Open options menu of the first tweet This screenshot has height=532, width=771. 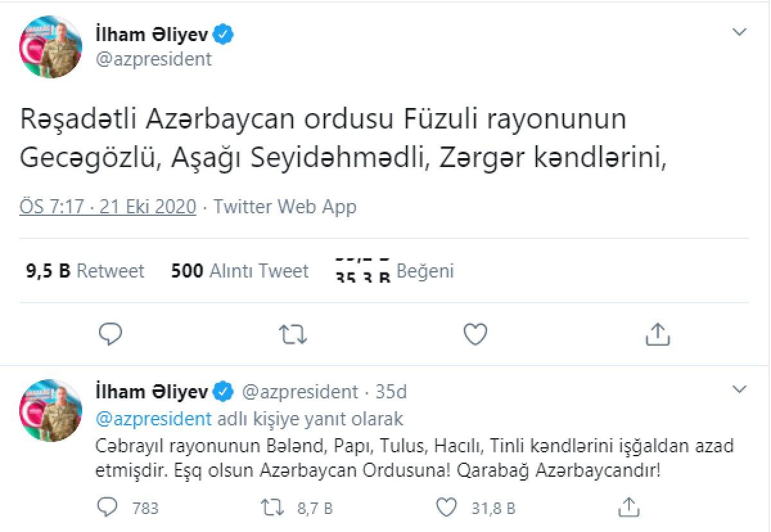tap(740, 30)
